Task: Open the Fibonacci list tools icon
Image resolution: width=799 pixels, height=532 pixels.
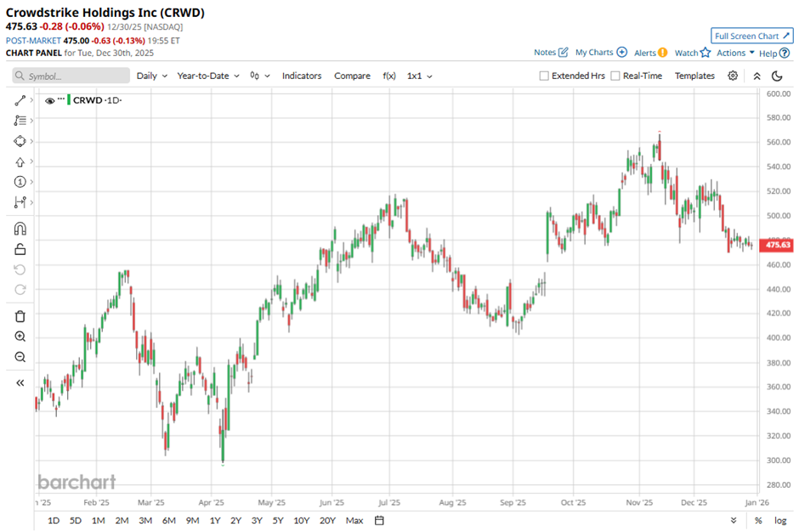Action: (x=20, y=121)
